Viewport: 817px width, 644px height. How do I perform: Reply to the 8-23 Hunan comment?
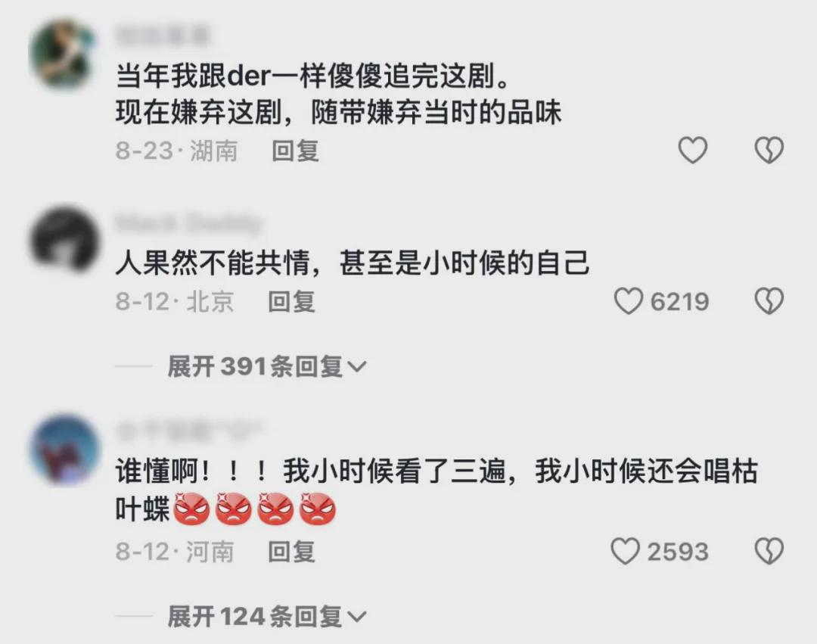(296, 151)
